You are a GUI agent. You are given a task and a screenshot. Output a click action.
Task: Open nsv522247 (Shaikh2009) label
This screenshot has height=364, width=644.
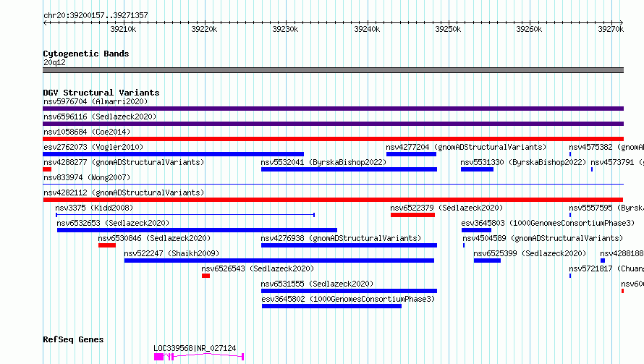pyautogui.click(x=171, y=253)
